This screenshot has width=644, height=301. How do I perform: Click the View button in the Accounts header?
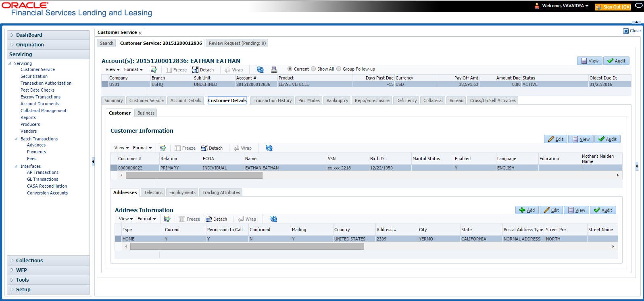click(x=590, y=61)
